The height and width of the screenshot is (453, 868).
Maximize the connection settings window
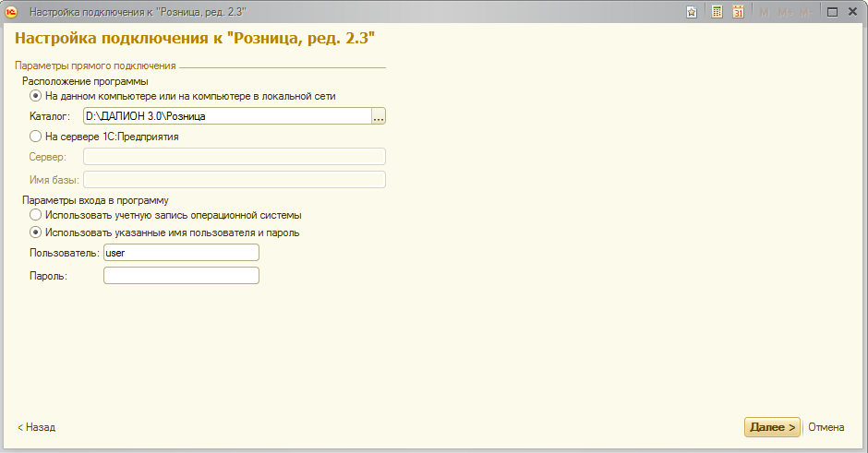click(x=832, y=12)
